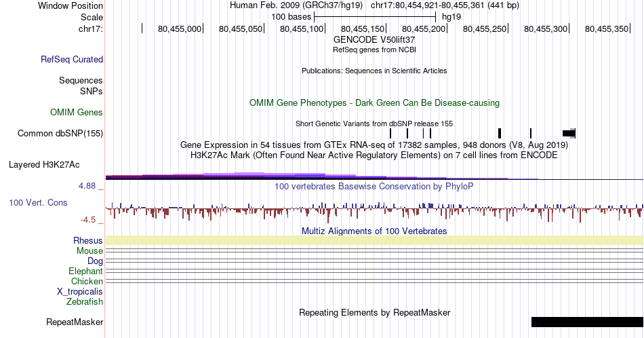Open the 100 Vert. Cons track label
The height and width of the screenshot is (338, 644).
tap(38, 202)
